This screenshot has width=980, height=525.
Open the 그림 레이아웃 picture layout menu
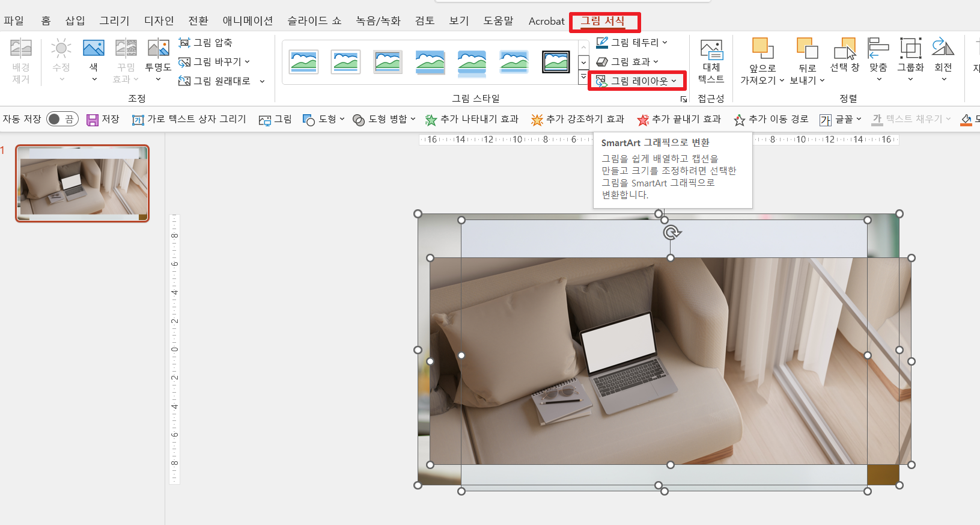pos(636,81)
